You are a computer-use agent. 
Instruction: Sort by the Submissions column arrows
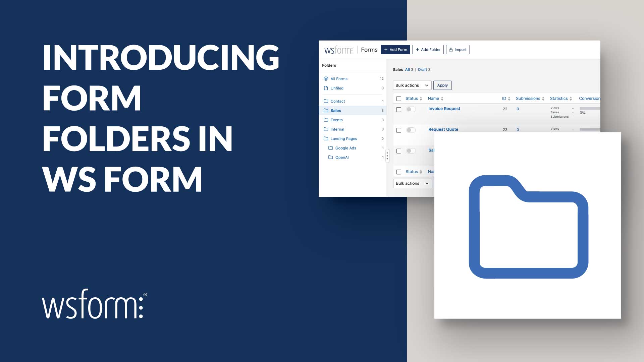point(543,99)
